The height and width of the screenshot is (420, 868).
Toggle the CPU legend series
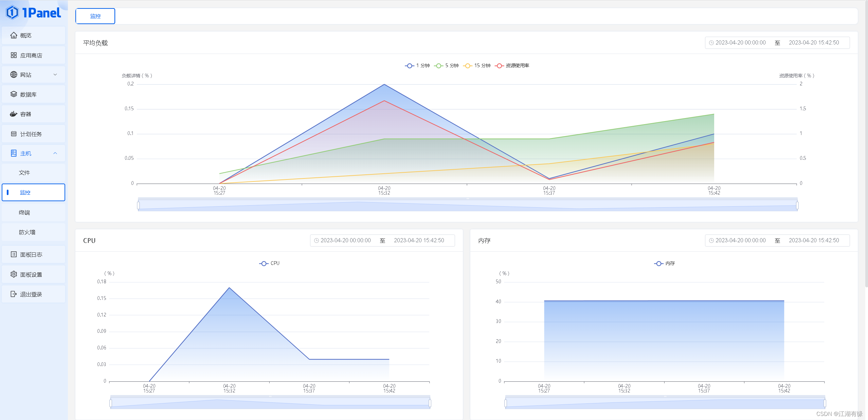tap(269, 263)
